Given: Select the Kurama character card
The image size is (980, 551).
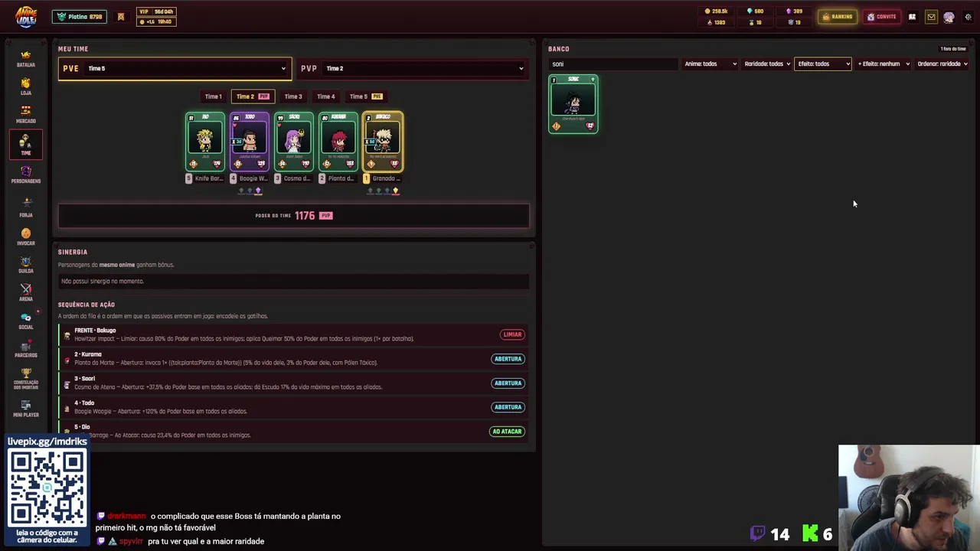Looking at the screenshot, I should (338, 142).
